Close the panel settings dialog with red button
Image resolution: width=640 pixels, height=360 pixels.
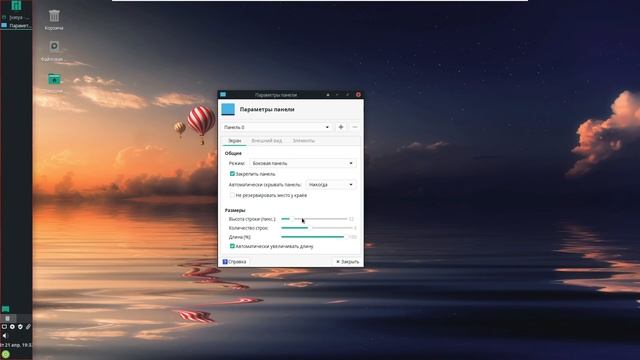(x=358, y=95)
